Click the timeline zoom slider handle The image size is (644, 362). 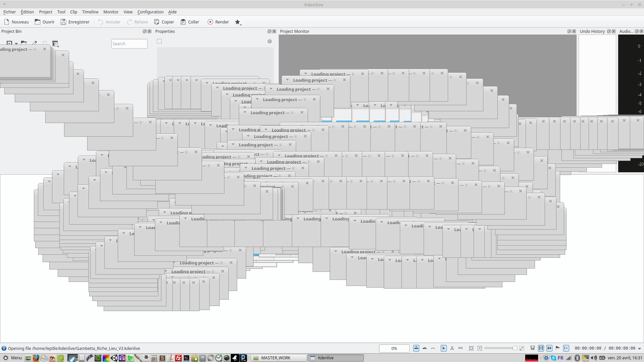(x=515, y=348)
